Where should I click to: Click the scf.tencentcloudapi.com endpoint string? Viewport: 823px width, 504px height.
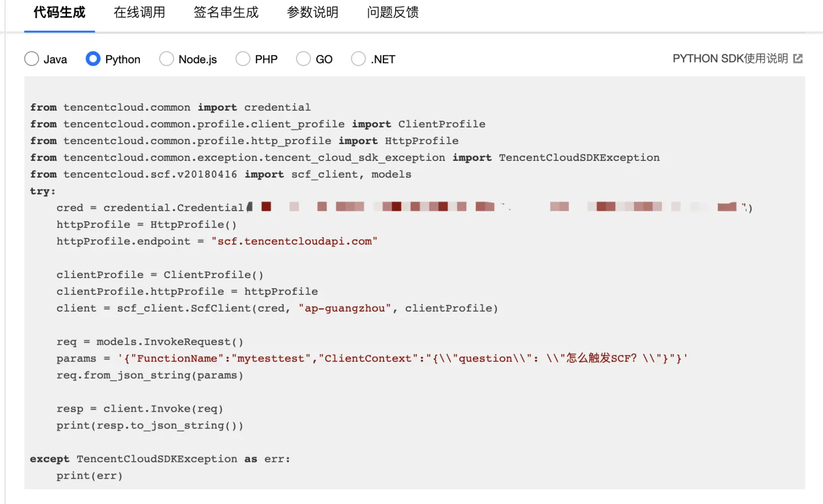point(295,241)
